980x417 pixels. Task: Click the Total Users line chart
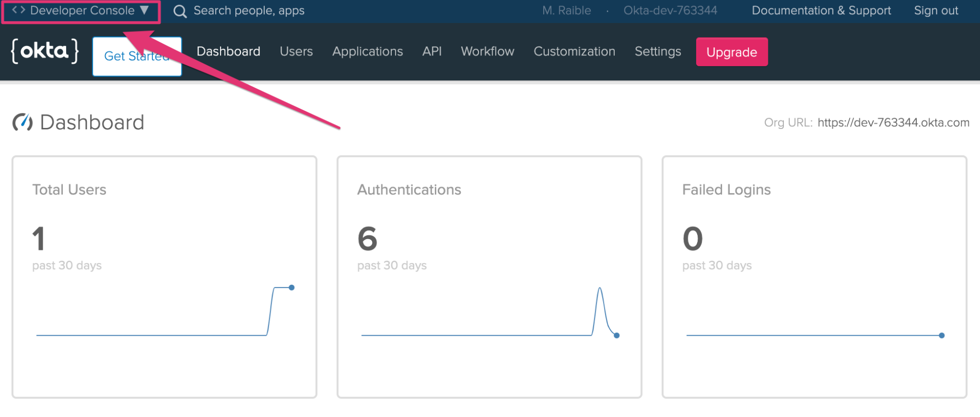pos(165,311)
